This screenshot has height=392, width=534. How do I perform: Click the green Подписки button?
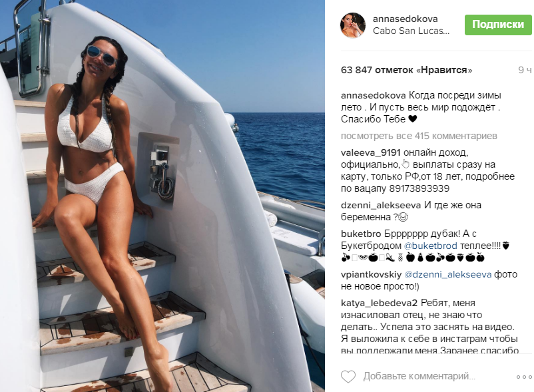pos(498,25)
